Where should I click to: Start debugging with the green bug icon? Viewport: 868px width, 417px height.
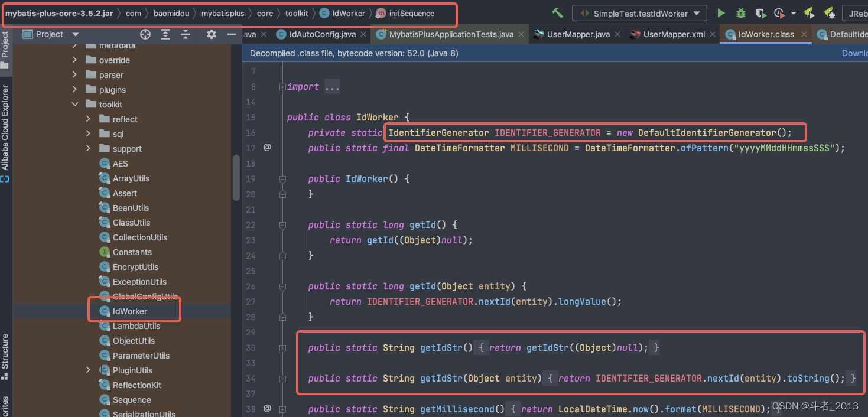(x=741, y=13)
